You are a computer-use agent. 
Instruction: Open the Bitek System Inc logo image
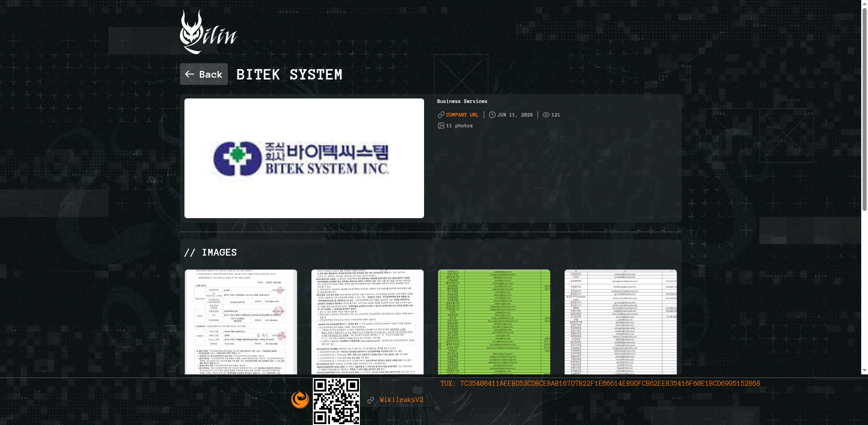point(304,158)
